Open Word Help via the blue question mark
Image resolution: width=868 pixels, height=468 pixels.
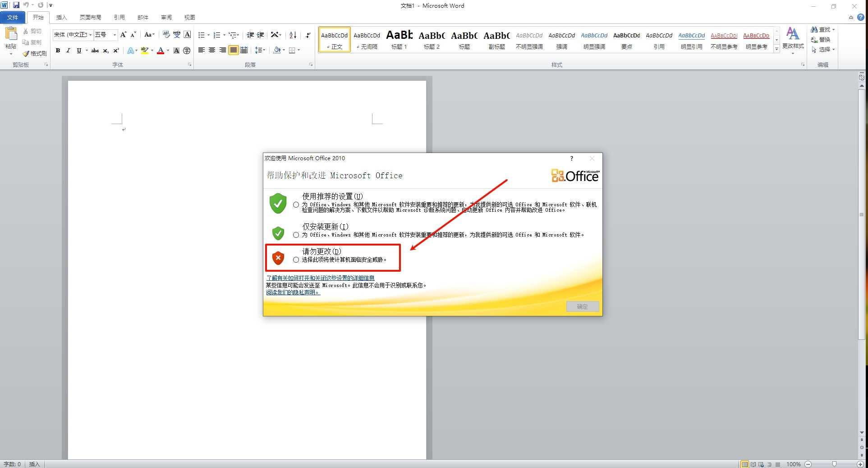point(861,17)
